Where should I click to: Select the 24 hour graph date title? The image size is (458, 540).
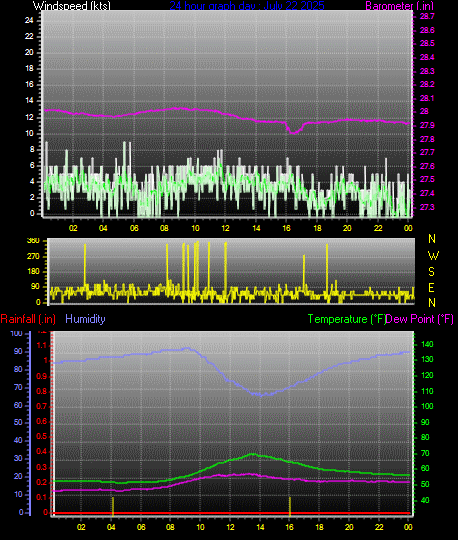tap(247, 5)
